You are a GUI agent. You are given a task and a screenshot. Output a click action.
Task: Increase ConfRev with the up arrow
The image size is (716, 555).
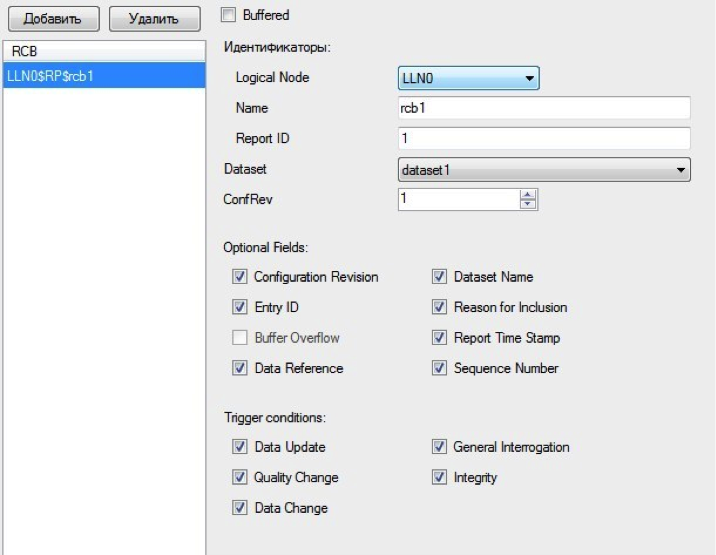coord(527,194)
